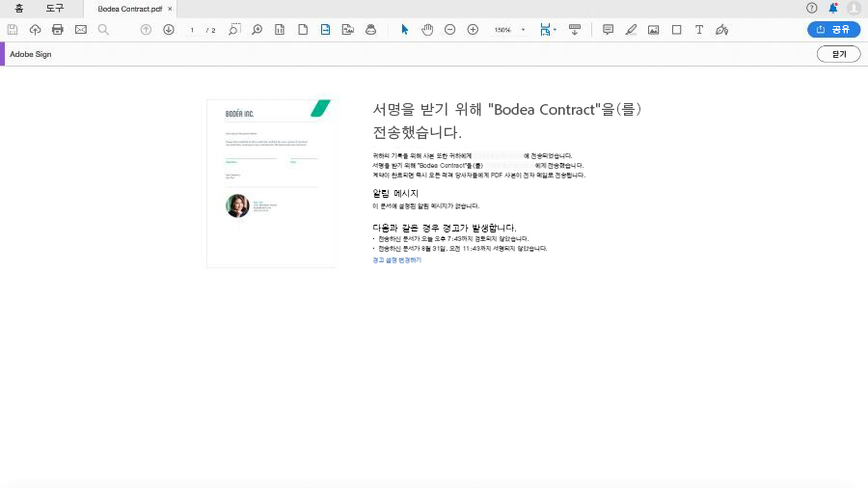The width and height of the screenshot is (868, 488).
Task: Open the user profile avatar
Action: [854, 8]
